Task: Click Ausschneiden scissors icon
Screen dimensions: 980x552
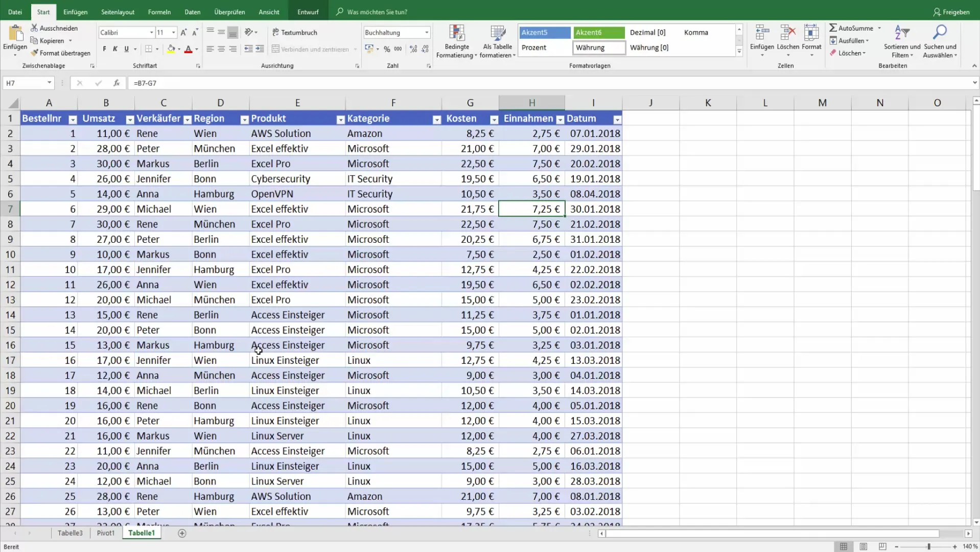Action: point(34,28)
